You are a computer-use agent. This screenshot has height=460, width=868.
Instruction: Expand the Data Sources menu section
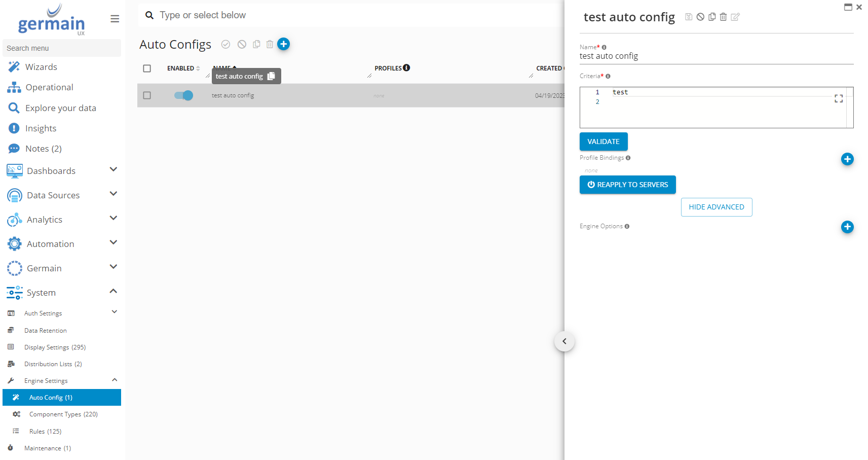114,194
